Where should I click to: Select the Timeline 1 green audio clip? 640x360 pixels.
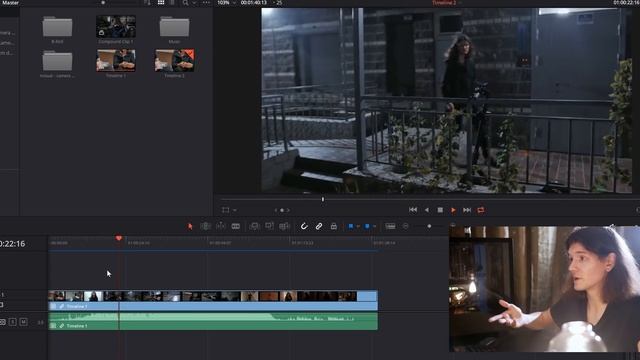(213, 321)
